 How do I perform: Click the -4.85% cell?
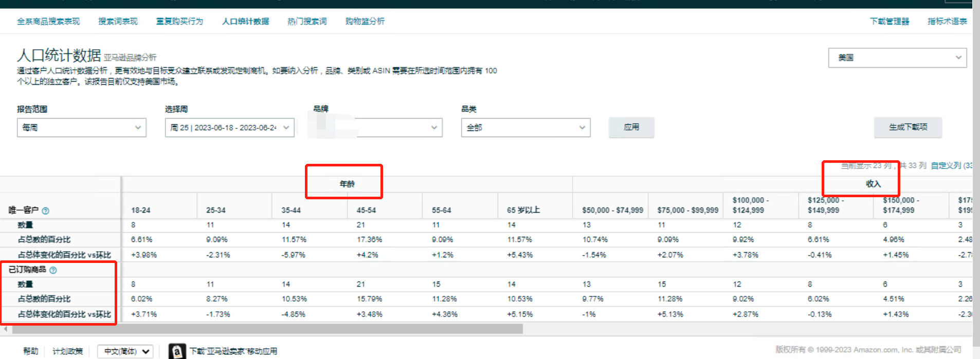pos(294,314)
